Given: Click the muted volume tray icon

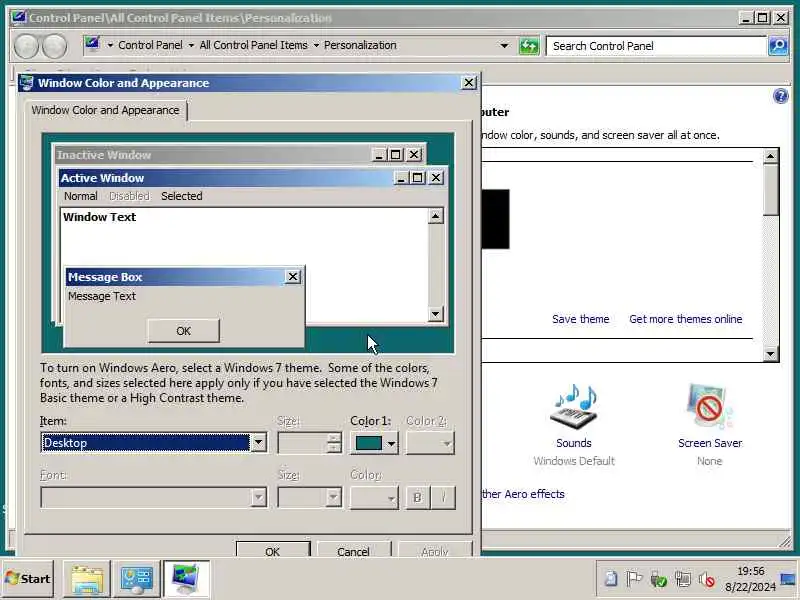Looking at the screenshot, I should (x=707, y=579).
